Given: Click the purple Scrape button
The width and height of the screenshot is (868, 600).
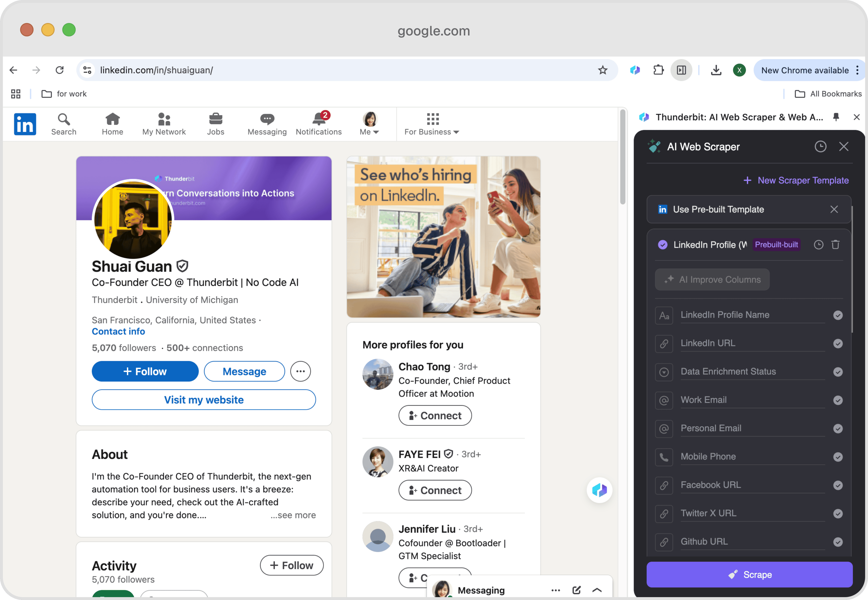Looking at the screenshot, I should 749,574.
